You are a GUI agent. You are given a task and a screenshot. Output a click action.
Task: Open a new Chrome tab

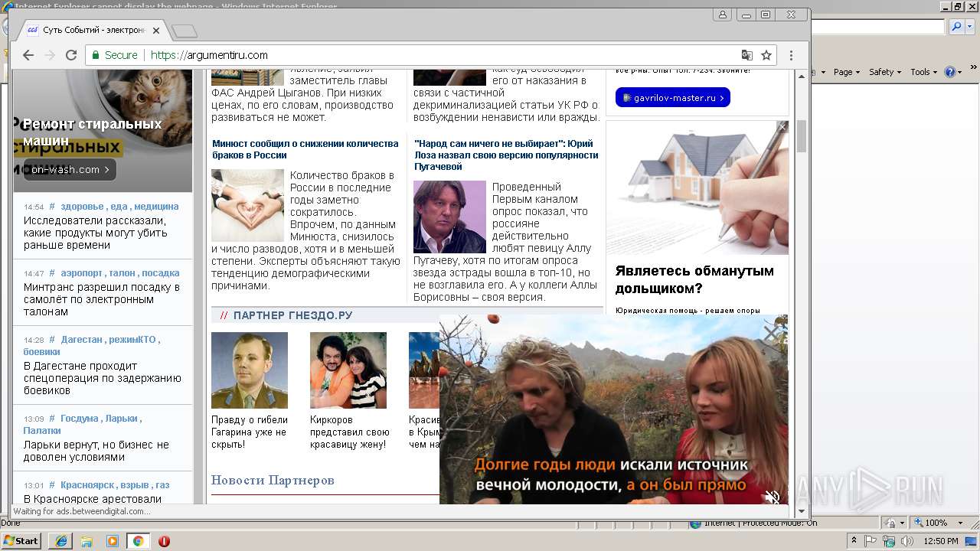tap(185, 31)
